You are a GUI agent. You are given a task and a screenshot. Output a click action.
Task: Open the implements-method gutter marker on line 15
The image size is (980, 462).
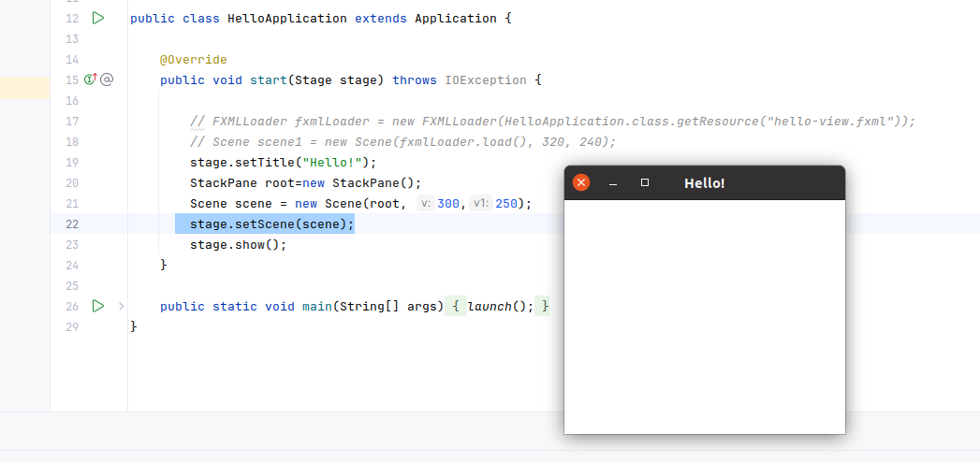[91, 79]
